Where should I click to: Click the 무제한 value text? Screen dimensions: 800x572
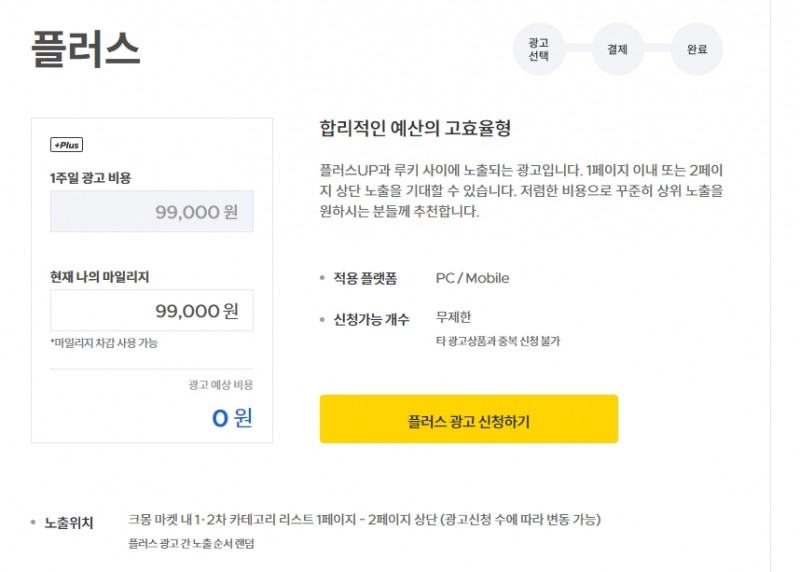(454, 318)
